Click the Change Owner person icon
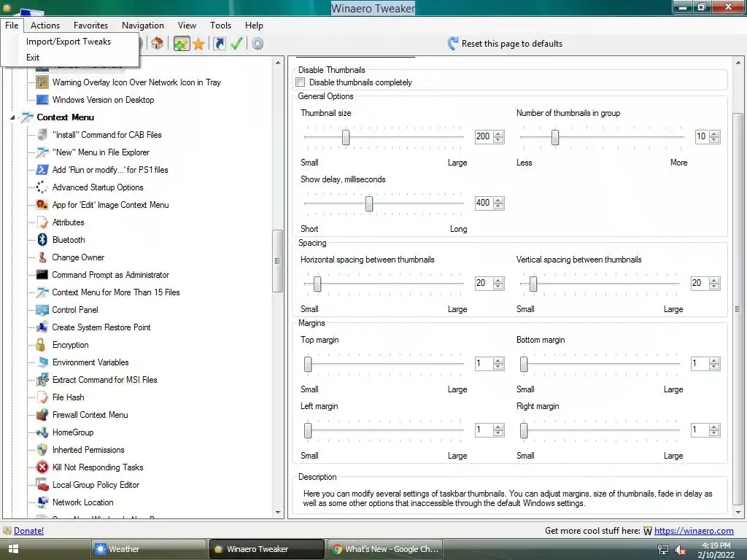The image size is (747, 560). pyautogui.click(x=42, y=257)
